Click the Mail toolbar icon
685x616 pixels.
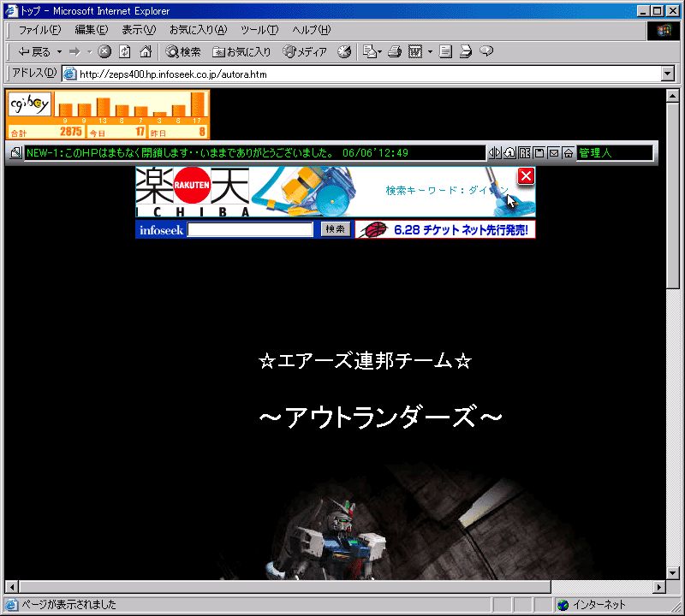[372, 52]
